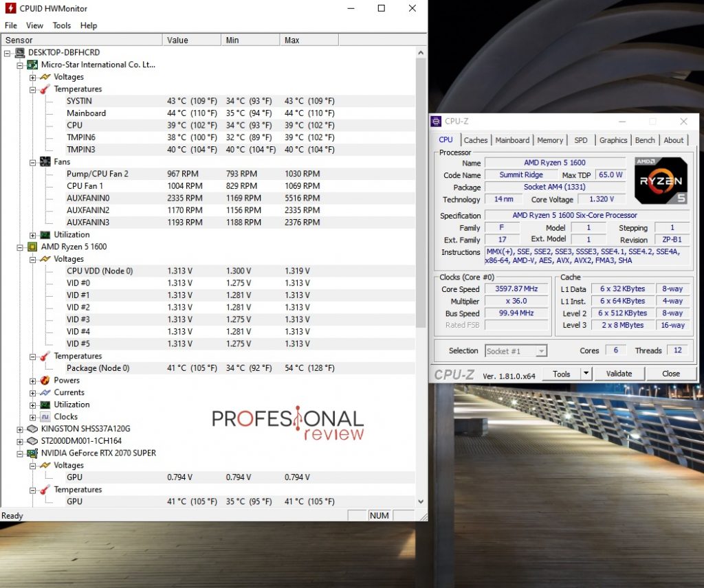Click the ST2000DM001-1CH164 drive icon

[32, 441]
